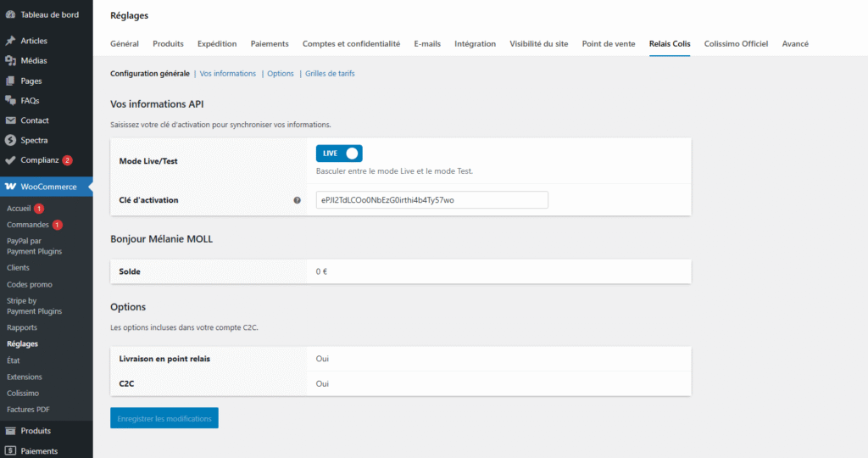The image size is (868, 458).
Task: Go to Grilles de tarifs link
Action: pos(330,74)
